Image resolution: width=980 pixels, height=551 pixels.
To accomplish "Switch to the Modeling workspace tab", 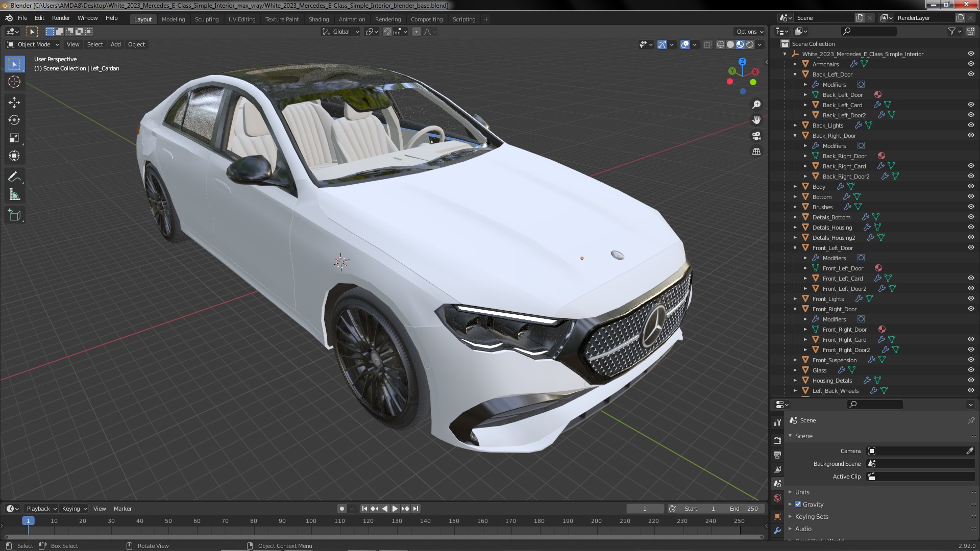I will coord(173,19).
